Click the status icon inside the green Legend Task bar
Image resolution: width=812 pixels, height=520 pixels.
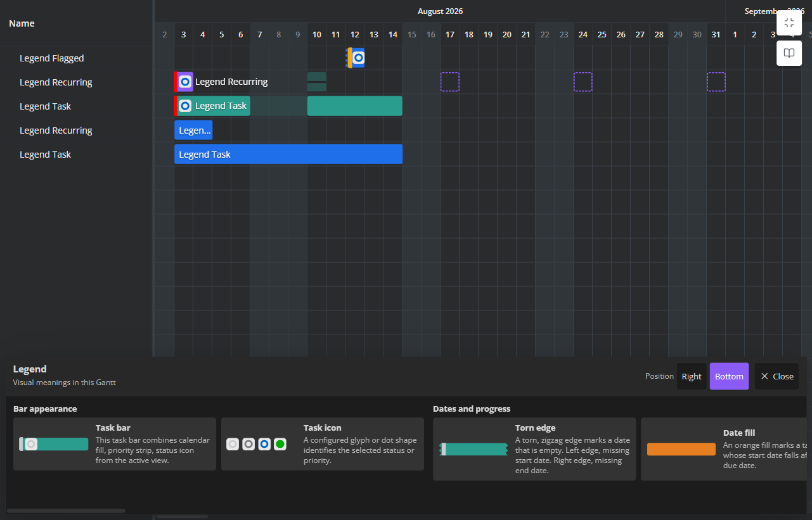click(x=185, y=106)
